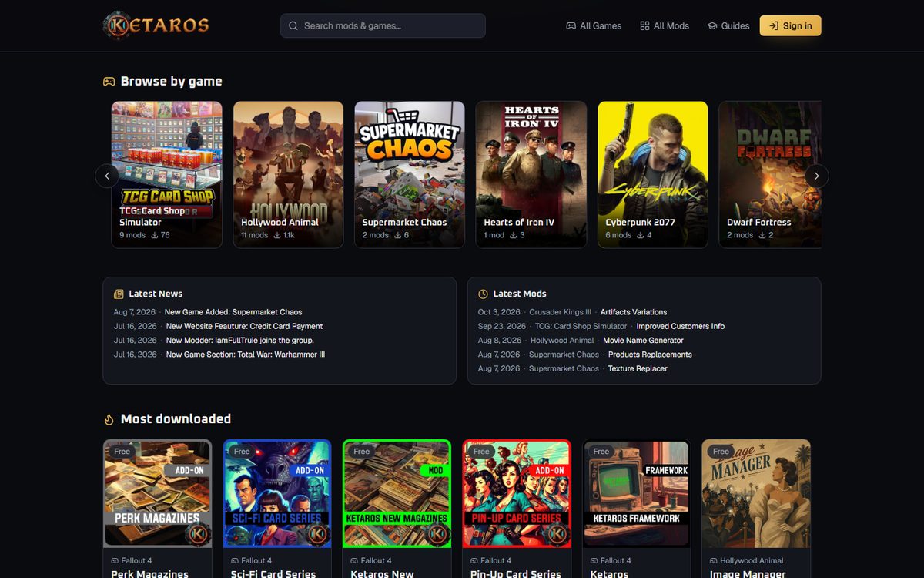The image size is (924, 578).
Task: Open news Total War: Warhammer III section
Action: (246, 355)
